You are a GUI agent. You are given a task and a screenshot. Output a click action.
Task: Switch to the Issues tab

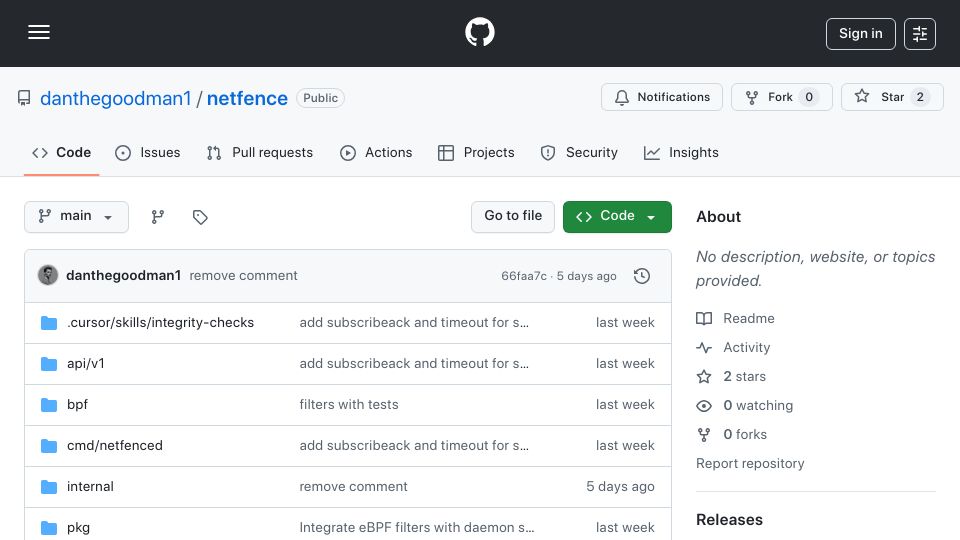coord(148,152)
